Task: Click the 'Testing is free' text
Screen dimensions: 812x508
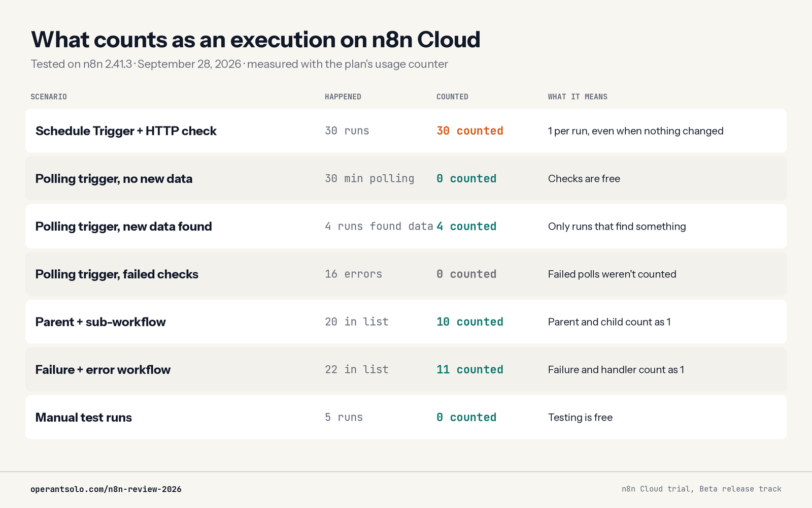Action: [580, 418]
